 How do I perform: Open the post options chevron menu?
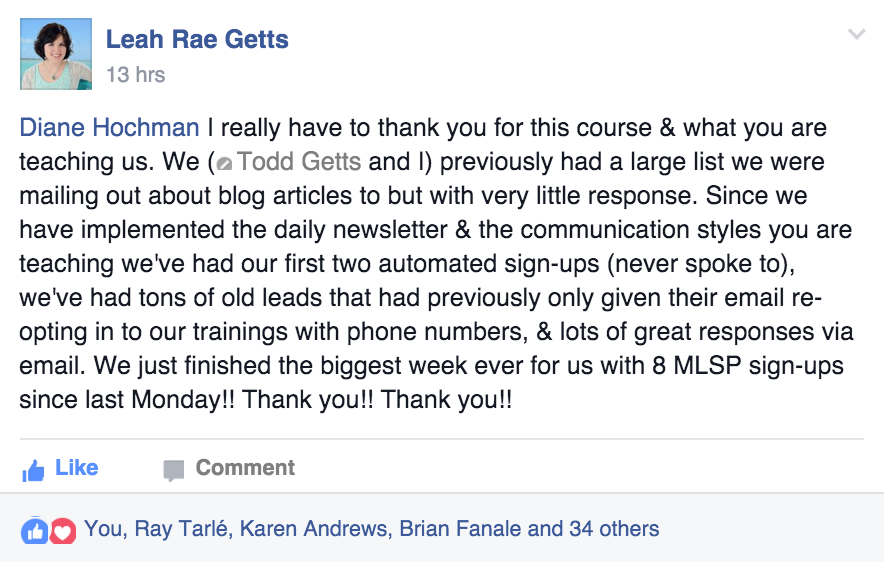(856, 34)
